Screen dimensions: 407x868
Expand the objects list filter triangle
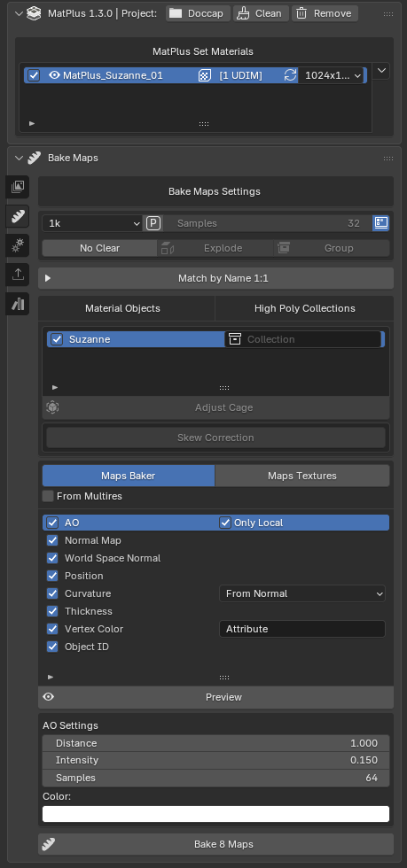[54, 388]
